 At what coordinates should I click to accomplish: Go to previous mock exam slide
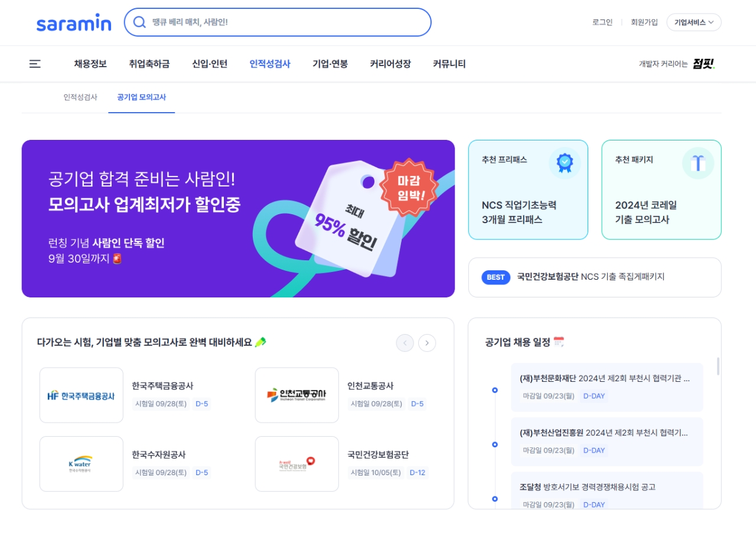405,343
